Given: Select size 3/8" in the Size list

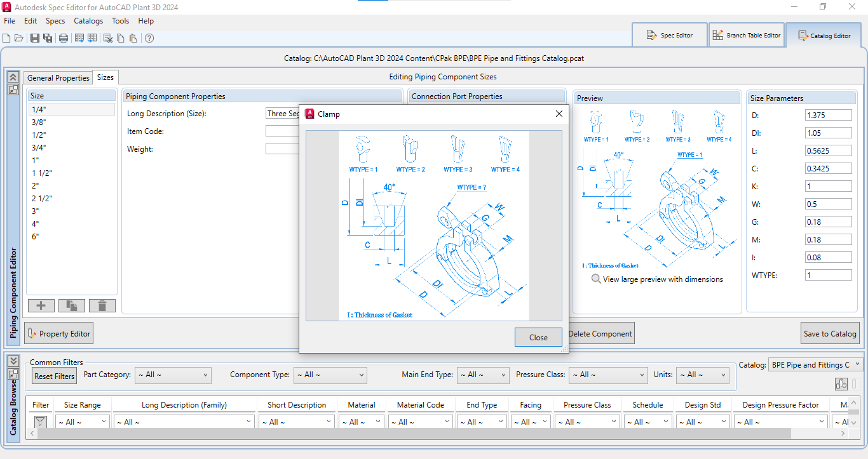Looking at the screenshot, I should 72,122.
